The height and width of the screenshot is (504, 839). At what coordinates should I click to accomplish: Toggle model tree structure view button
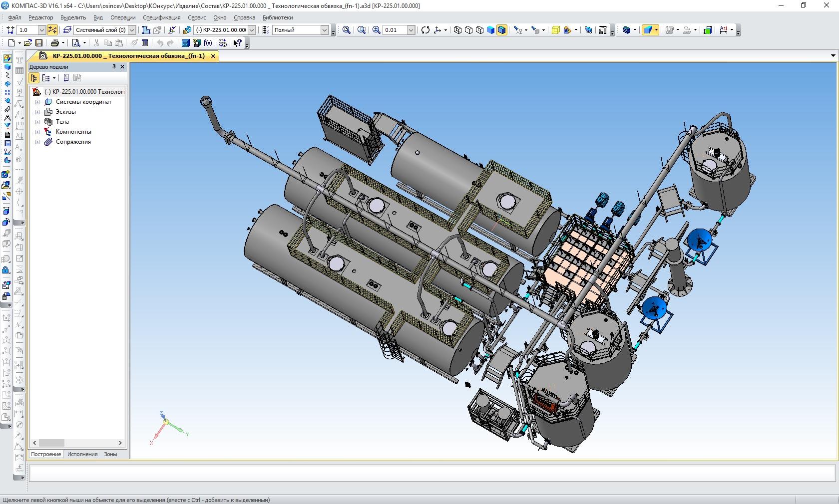[34, 78]
